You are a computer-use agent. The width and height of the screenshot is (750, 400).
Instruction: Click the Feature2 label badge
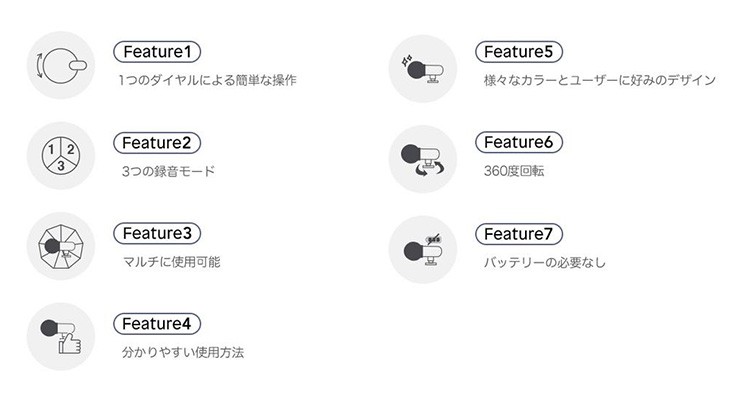(x=157, y=143)
